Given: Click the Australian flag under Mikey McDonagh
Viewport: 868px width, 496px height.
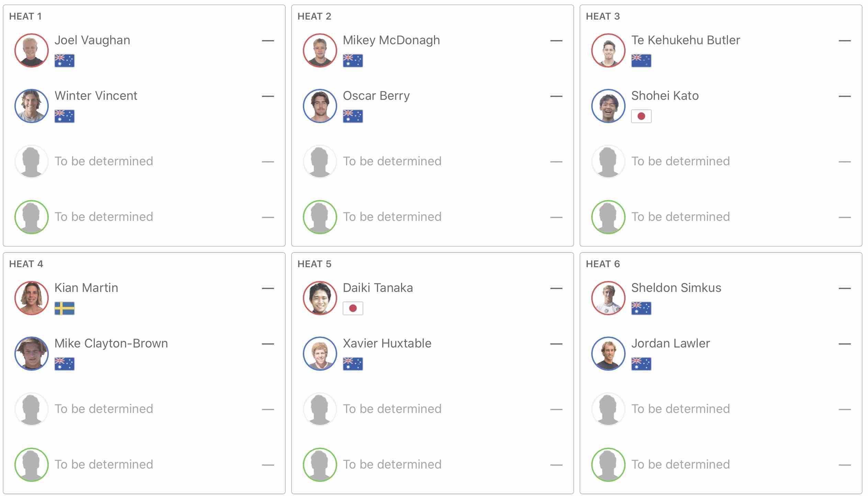Looking at the screenshot, I should coord(353,61).
